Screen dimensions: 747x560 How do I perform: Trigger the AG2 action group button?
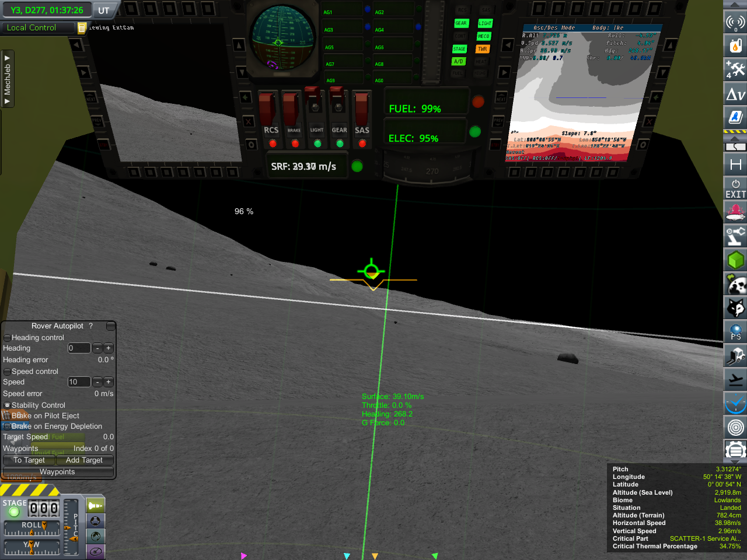[x=393, y=10]
